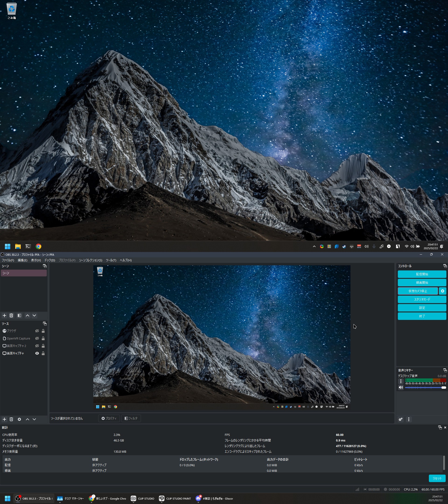Open source properties gear in Sources panel
This screenshot has height=504, width=448.
pyautogui.click(x=19, y=419)
